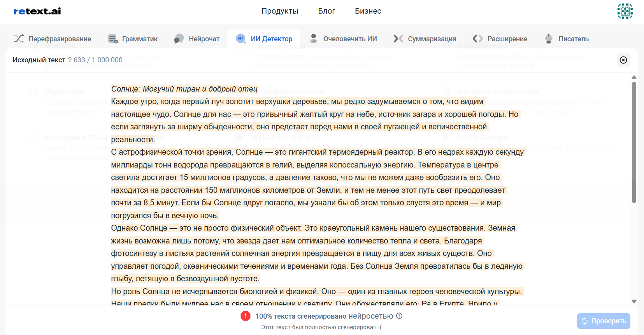Click the vertical scrollbar thumb
Image resolution: width=644 pixels, height=335 pixels.
click(634, 142)
